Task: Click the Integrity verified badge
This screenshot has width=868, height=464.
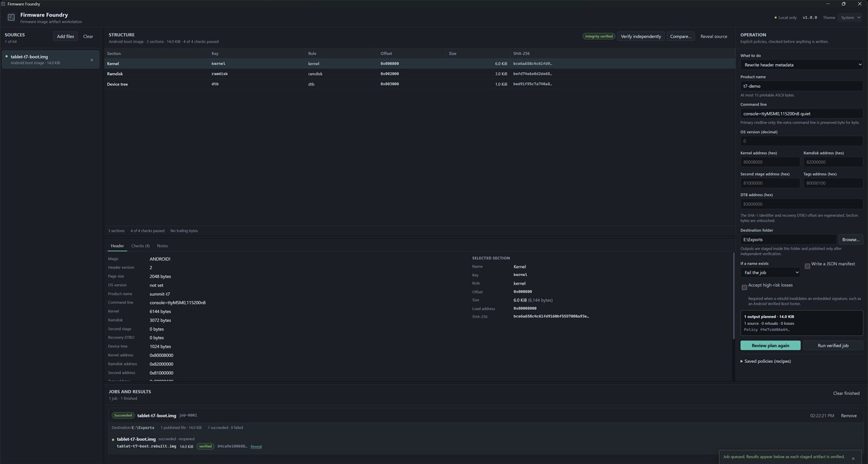Action: click(x=599, y=37)
